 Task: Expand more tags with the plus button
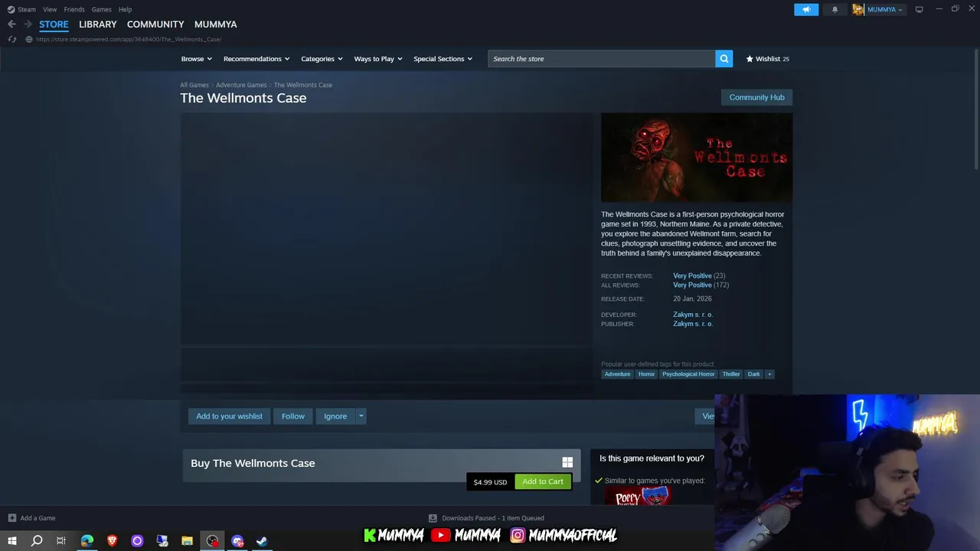(769, 374)
